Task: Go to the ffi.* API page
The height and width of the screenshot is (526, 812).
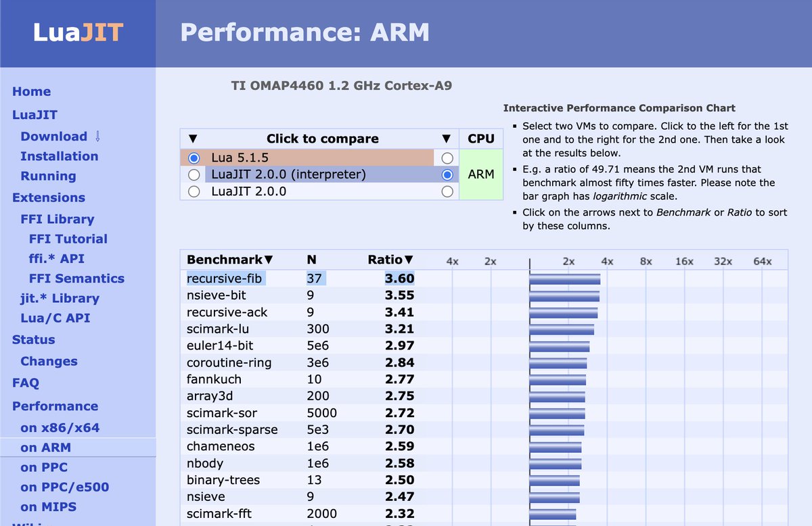Action: [x=57, y=258]
